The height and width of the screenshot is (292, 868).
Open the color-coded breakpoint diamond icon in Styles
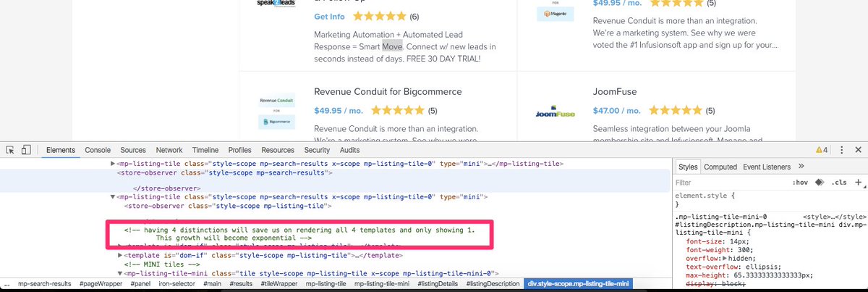820,183
